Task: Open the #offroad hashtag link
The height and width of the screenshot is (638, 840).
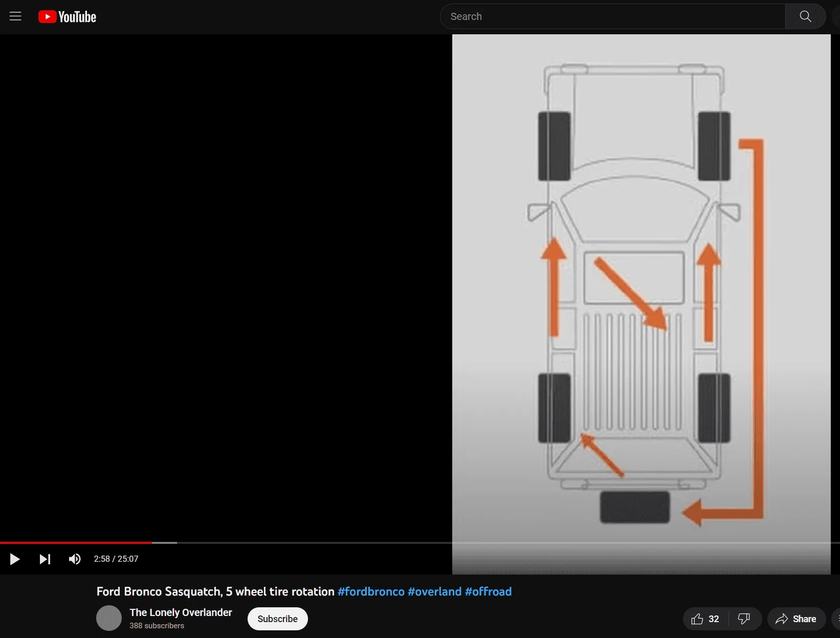Action: pos(488,592)
